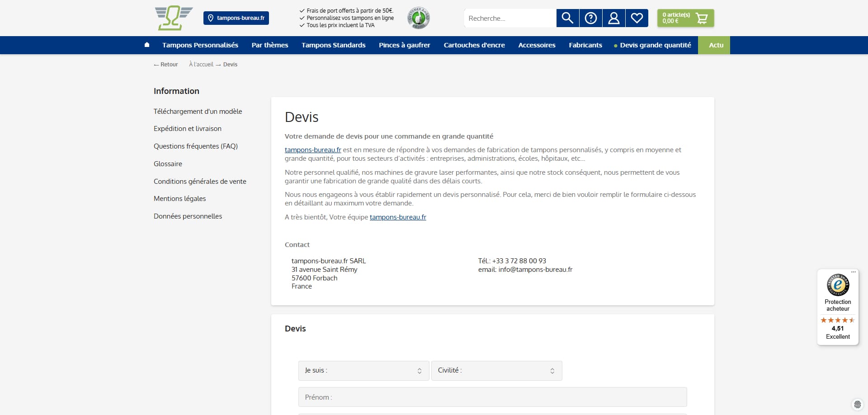The width and height of the screenshot is (868, 415).
Task: Click the fingerprint privacy settings icon
Action: [x=857, y=405]
